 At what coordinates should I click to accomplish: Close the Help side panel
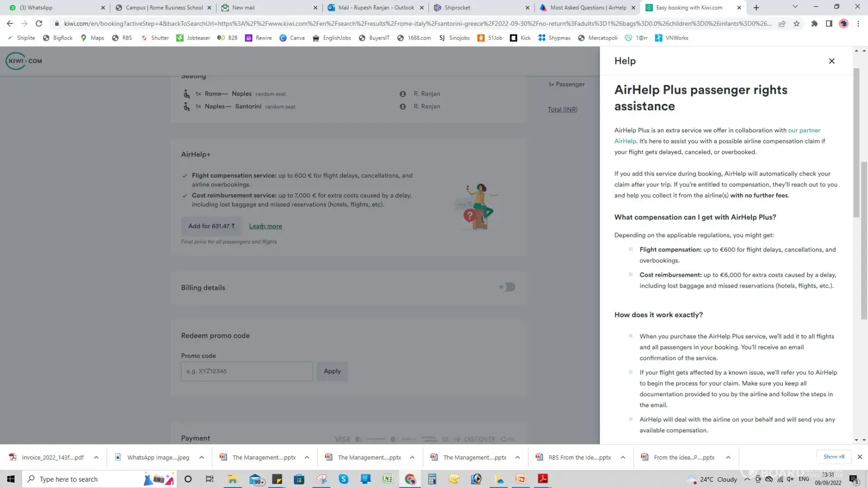(831, 61)
